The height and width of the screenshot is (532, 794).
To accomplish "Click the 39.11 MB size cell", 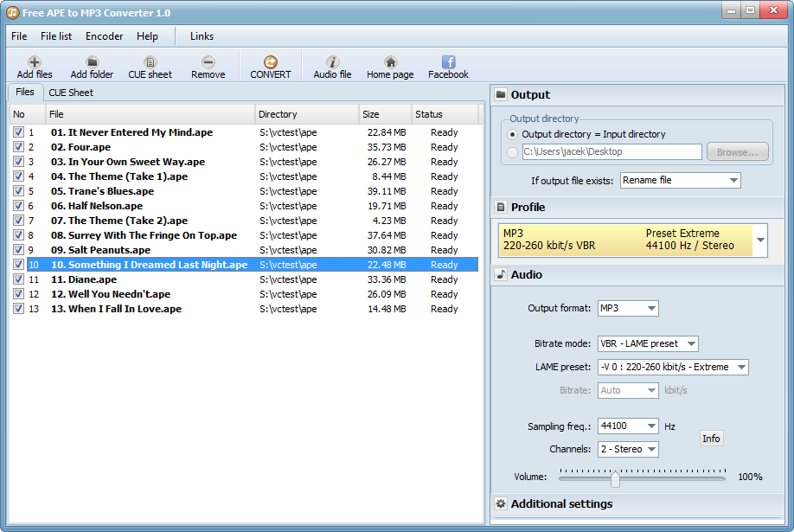I will pyautogui.click(x=387, y=191).
